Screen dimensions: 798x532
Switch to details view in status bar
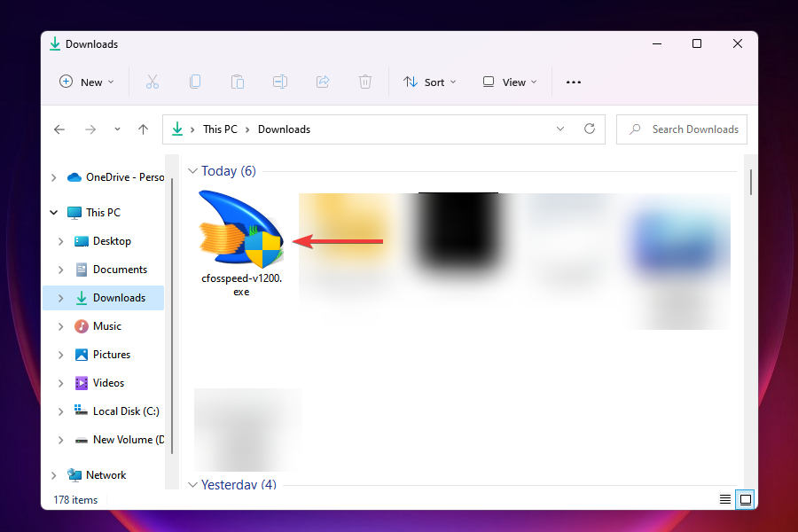(725, 499)
